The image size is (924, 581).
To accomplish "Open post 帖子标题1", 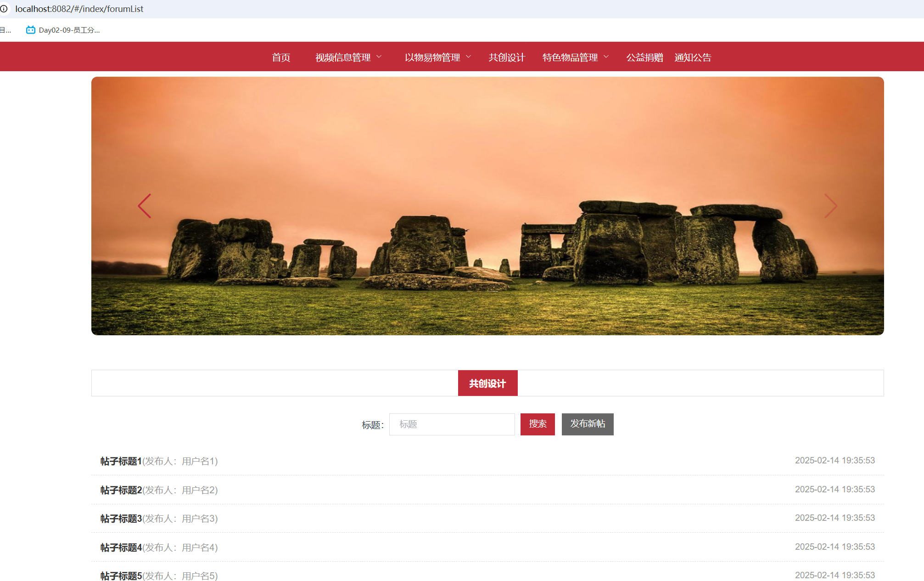I will (121, 461).
